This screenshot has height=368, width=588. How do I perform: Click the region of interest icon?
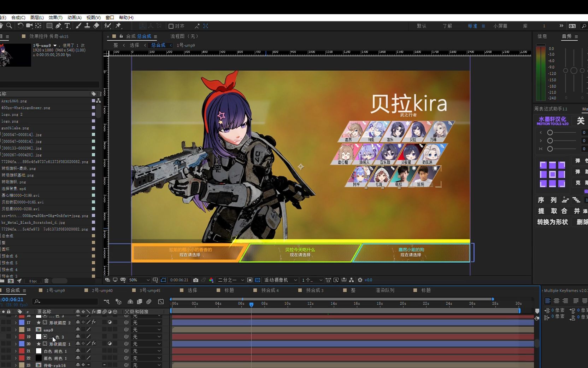pos(250,280)
